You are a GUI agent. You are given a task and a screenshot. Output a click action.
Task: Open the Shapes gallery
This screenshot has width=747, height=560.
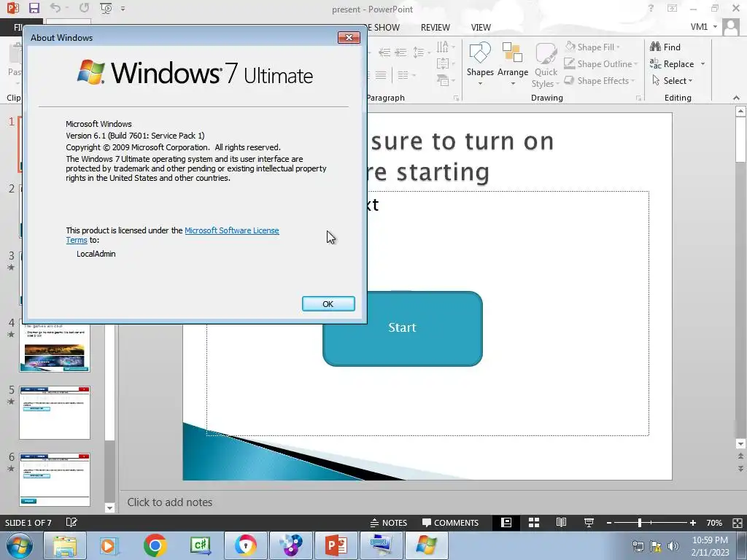pos(480,64)
